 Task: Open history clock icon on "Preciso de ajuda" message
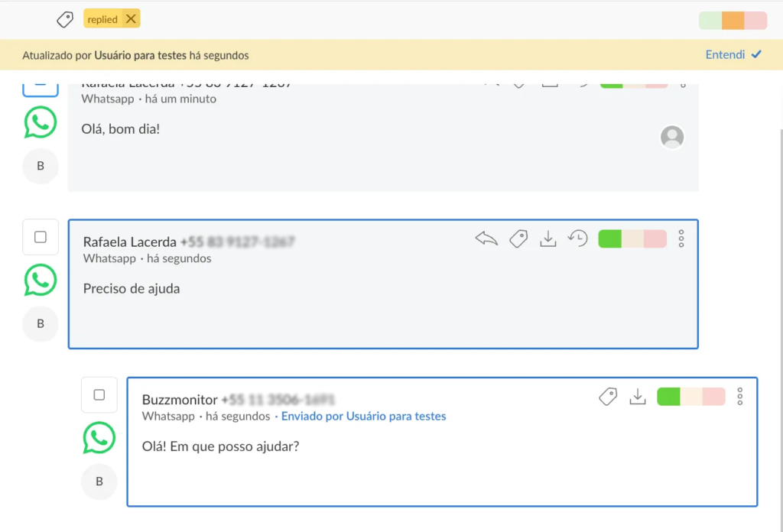[577, 239]
